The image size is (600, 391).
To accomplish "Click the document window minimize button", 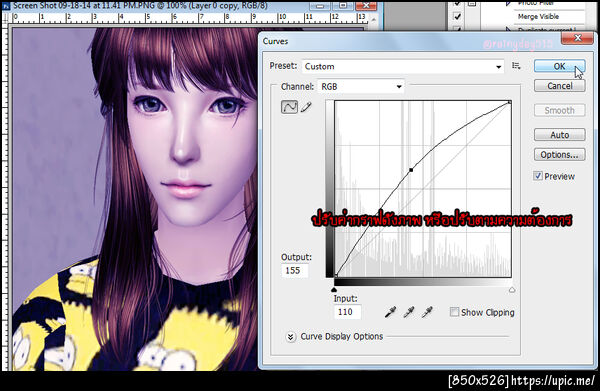I will tap(320, 5).
